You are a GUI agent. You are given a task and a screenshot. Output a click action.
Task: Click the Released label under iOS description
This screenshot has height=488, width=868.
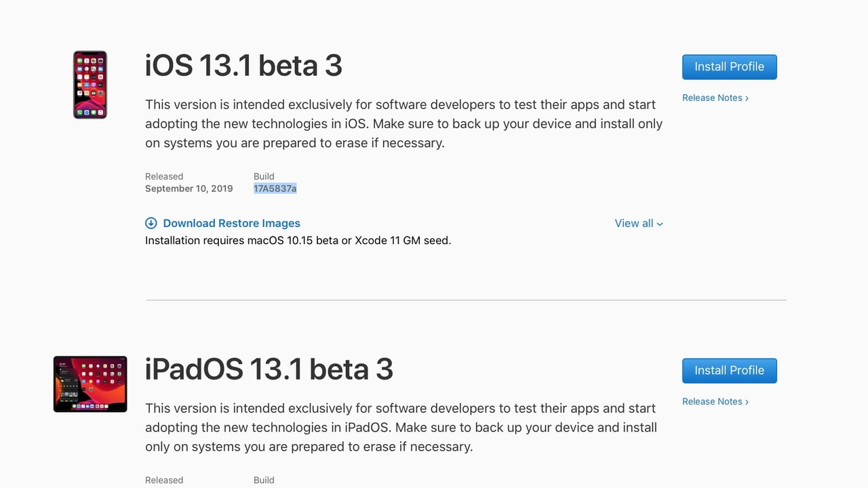coord(164,176)
